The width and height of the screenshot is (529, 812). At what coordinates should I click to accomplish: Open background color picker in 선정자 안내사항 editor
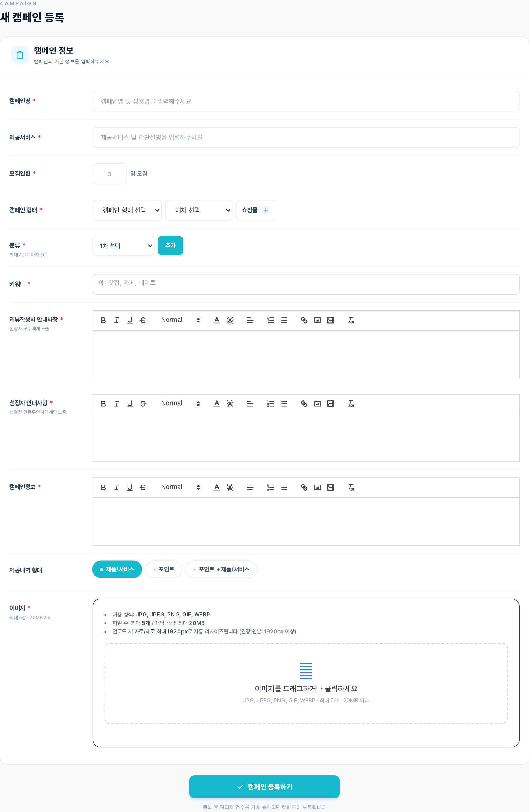click(230, 404)
